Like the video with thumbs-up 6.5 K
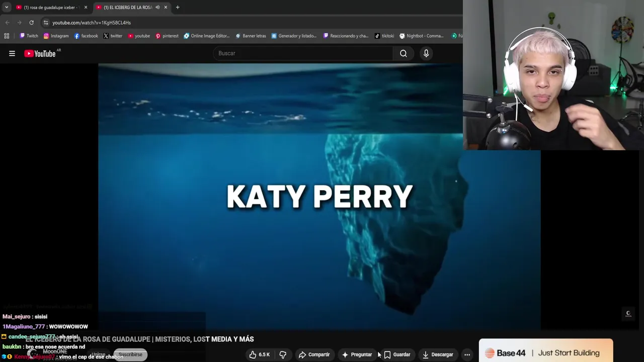Image resolution: width=644 pixels, height=362 pixels. click(x=260, y=354)
